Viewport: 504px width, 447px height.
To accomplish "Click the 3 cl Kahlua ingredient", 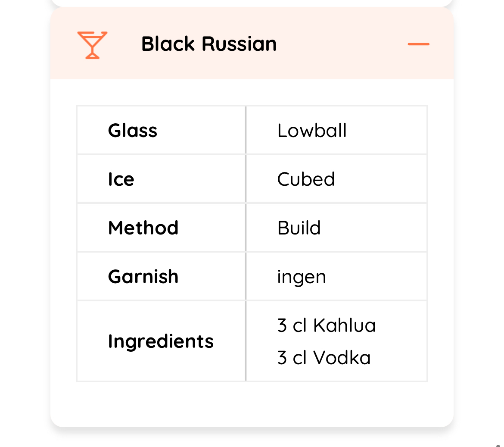I will click(x=327, y=325).
